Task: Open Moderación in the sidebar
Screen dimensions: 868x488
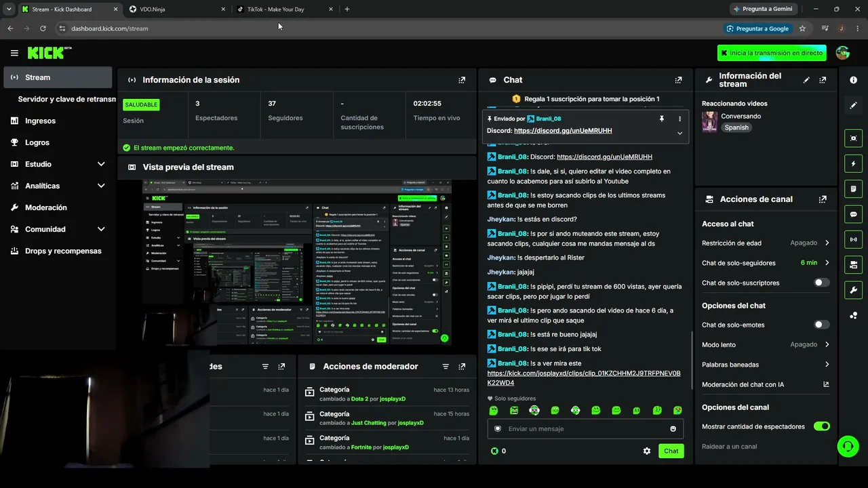Action: point(58,207)
